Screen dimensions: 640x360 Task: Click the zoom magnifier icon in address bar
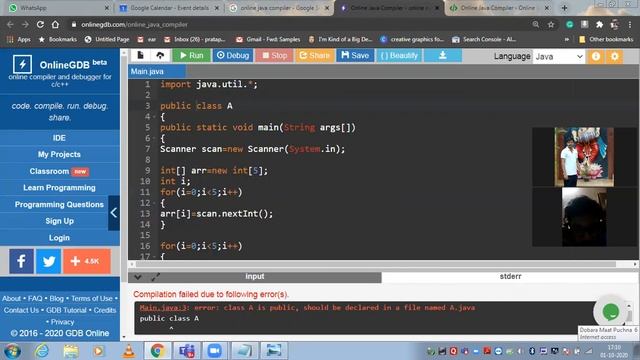[x=536, y=24]
